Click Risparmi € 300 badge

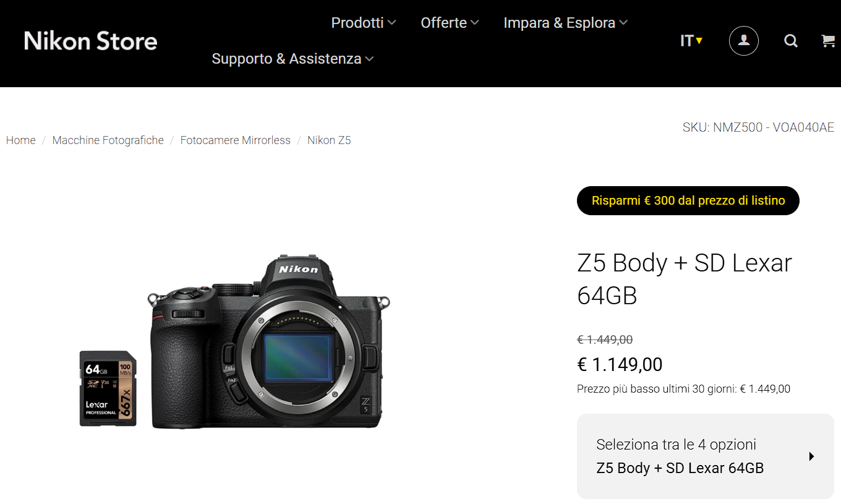tap(688, 200)
